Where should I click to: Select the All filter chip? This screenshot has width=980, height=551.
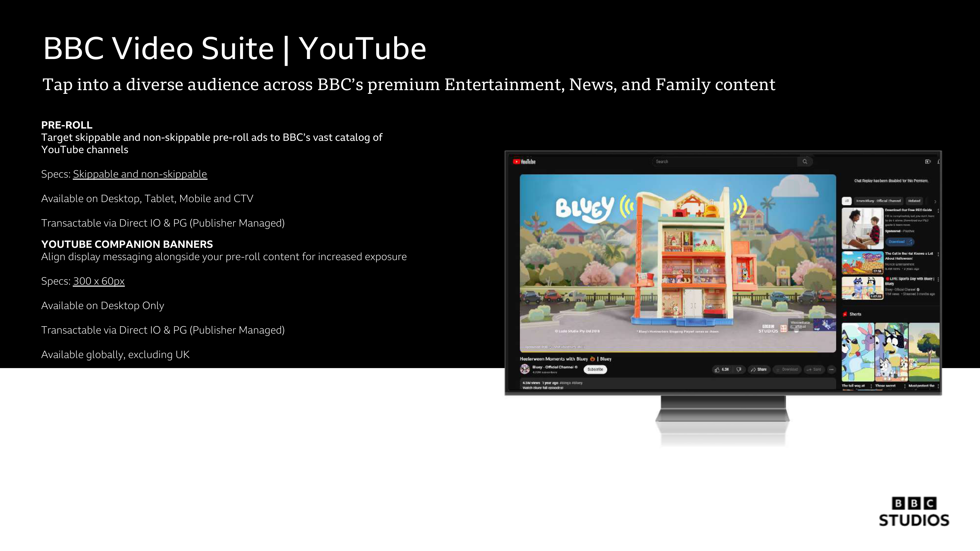[846, 201]
